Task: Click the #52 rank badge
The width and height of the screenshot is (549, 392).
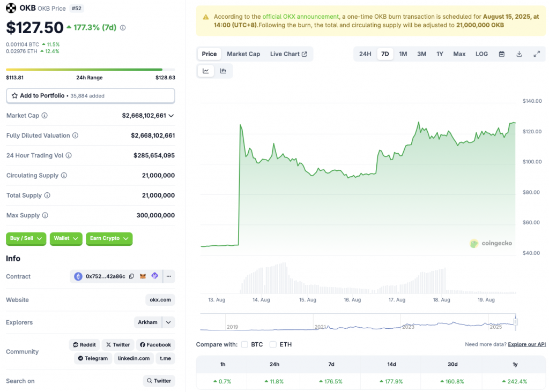Action: 76,9
